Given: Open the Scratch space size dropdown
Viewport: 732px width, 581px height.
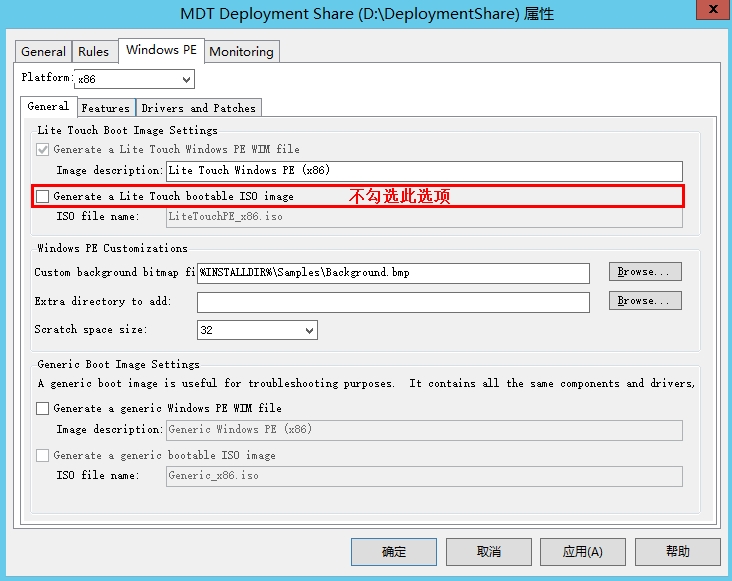Looking at the screenshot, I should click(x=257, y=330).
